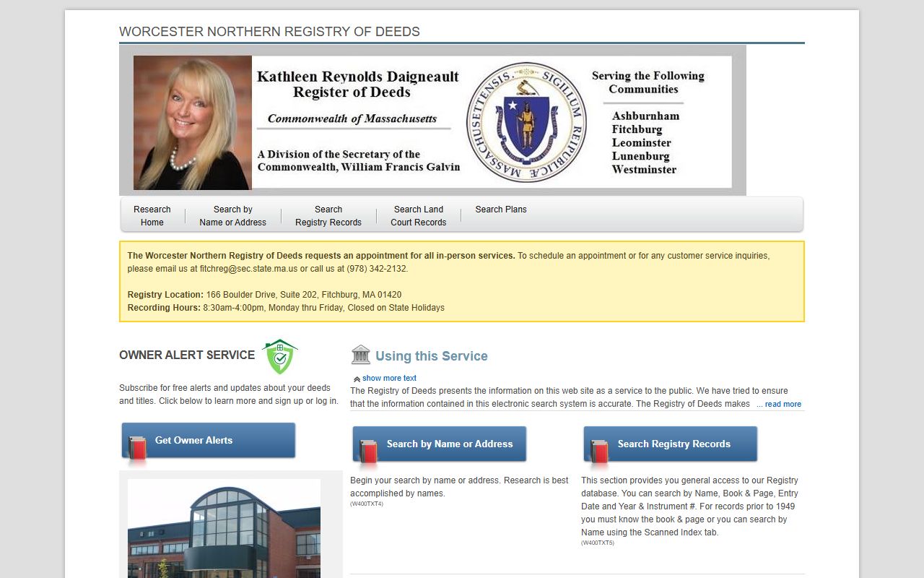
Task: Click the Owner Alert Service heading
Action: coord(187,355)
